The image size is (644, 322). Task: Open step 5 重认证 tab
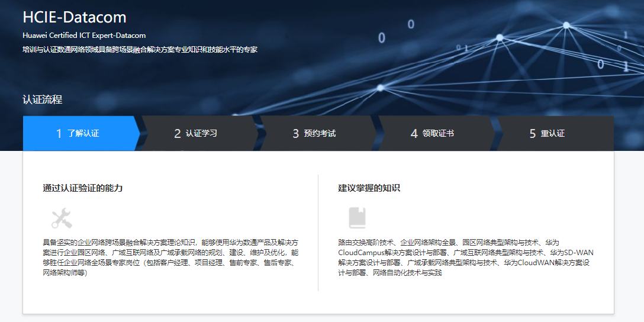(x=555, y=134)
